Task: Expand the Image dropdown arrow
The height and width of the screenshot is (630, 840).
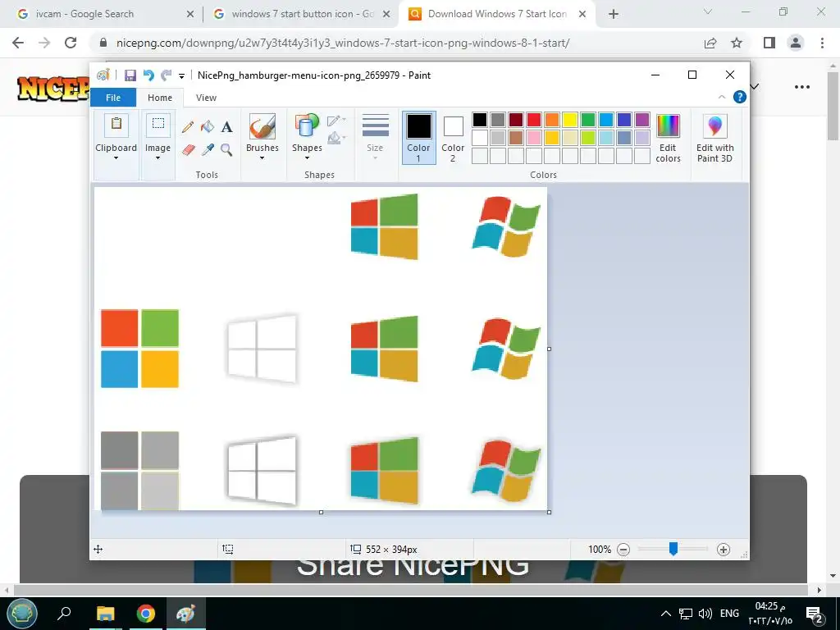Action: click(158, 158)
